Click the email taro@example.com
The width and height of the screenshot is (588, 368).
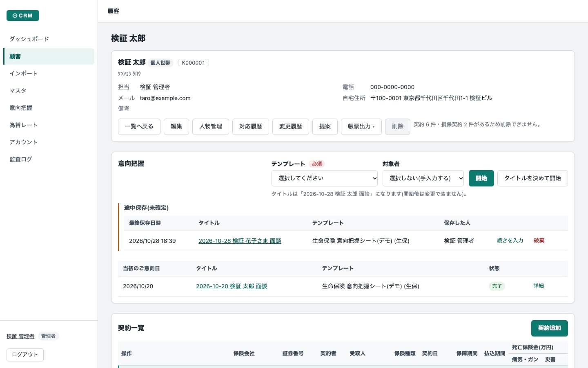tap(165, 98)
